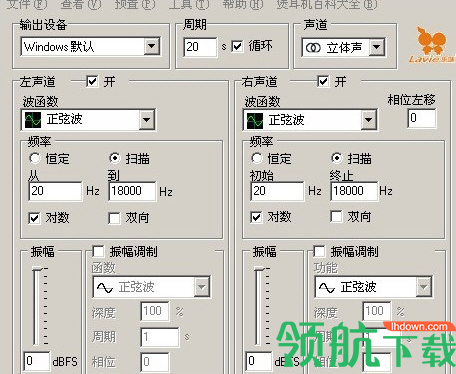Screen dimensions: 456x374
Task: Open the 帮助 (H) menu
Action: point(243,4)
